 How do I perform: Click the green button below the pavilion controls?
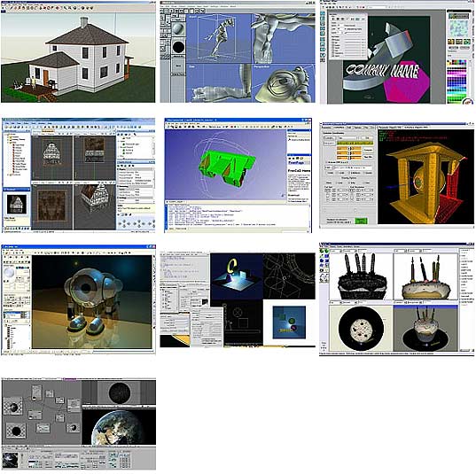[x=361, y=221]
